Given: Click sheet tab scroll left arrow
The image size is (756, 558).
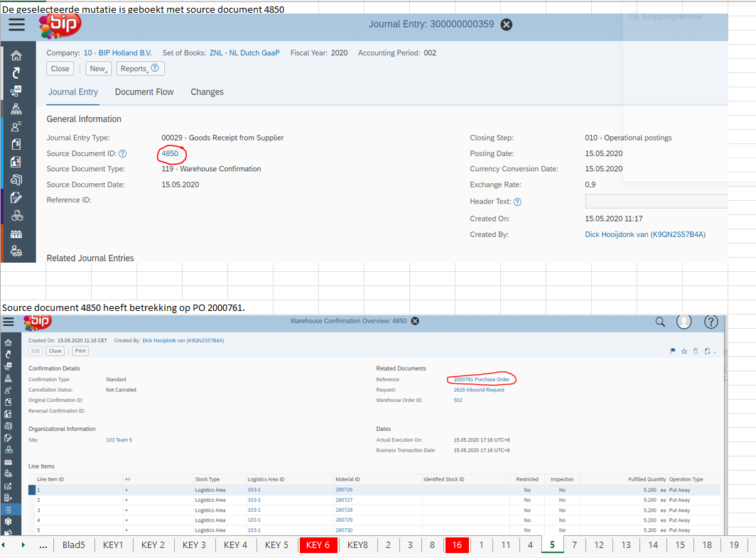Looking at the screenshot, I should click(x=4, y=545).
